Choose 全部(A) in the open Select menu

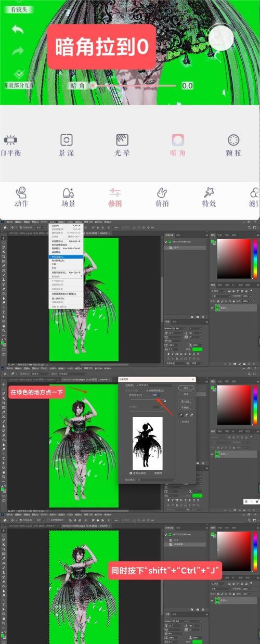coord(66,226)
